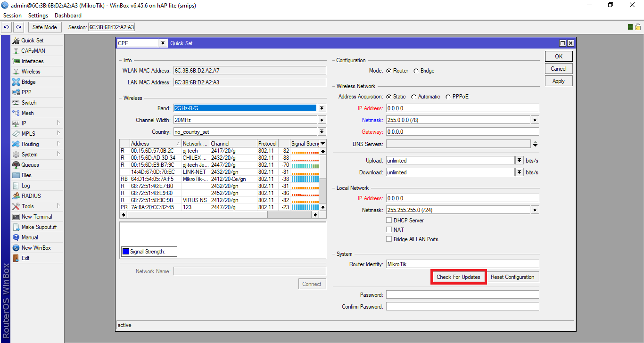Click the Undo arrow icon
Screen dimensions: 644x343
tap(7, 27)
